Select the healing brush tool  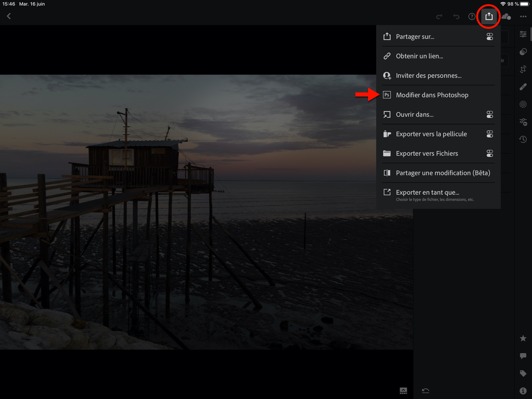523,87
